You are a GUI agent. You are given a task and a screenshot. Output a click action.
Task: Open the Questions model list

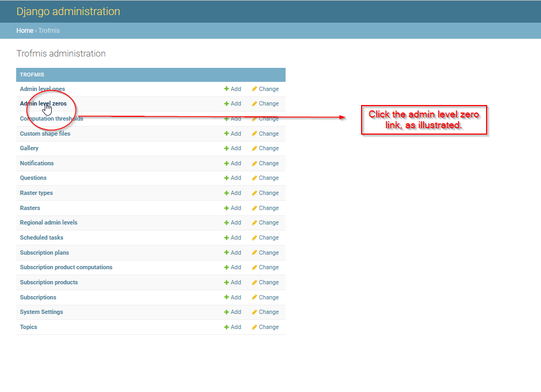(x=33, y=178)
